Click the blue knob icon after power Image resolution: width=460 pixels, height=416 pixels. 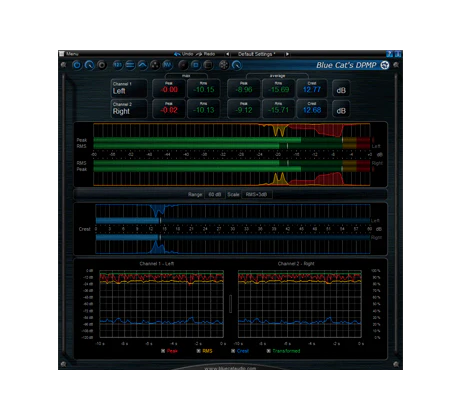[x=89, y=65]
